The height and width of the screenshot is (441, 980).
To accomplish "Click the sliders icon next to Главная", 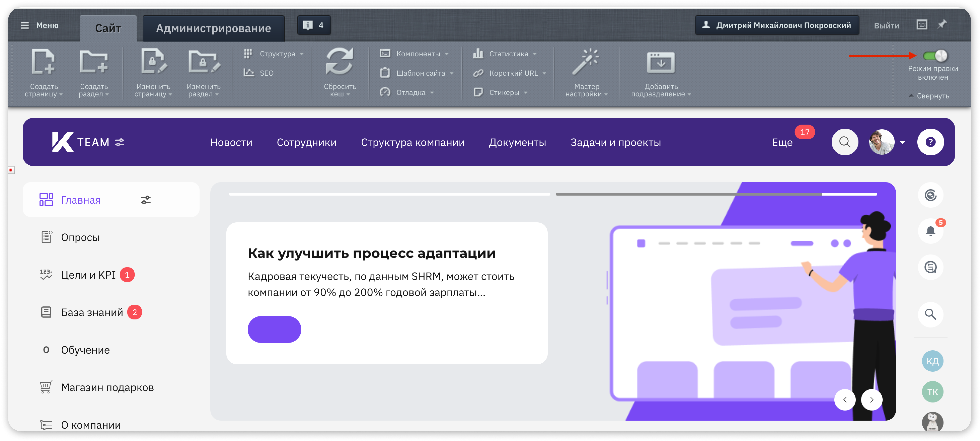I will 145,200.
